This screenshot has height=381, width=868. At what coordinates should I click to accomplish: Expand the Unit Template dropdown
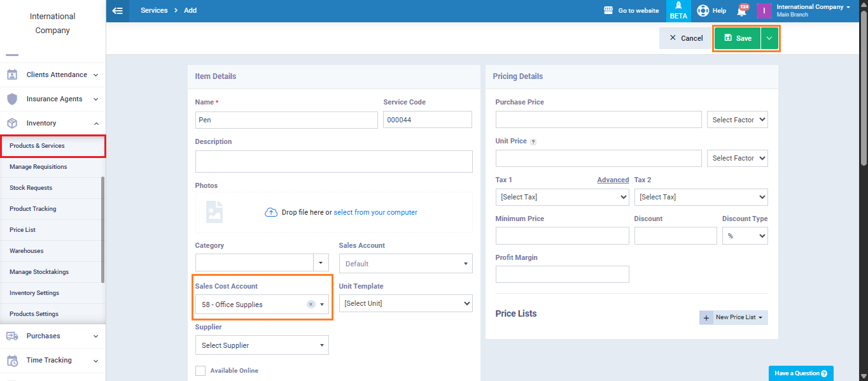[x=405, y=303]
